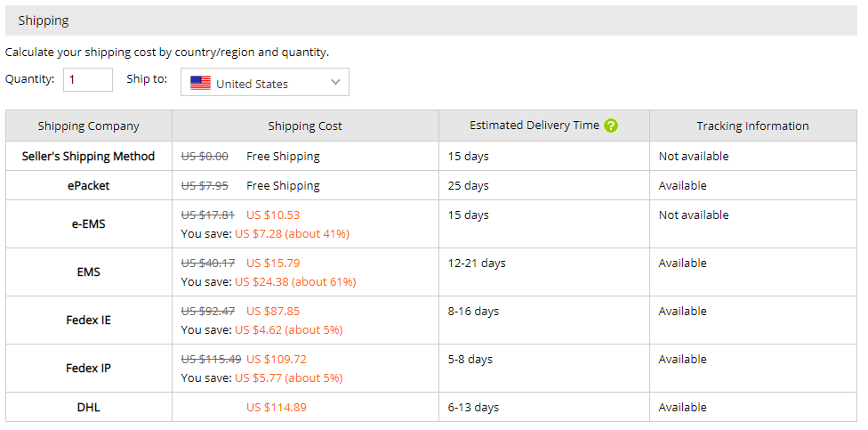Click the United States flag icon
The image size is (868, 430).
pyautogui.click(x=200, y=83)
